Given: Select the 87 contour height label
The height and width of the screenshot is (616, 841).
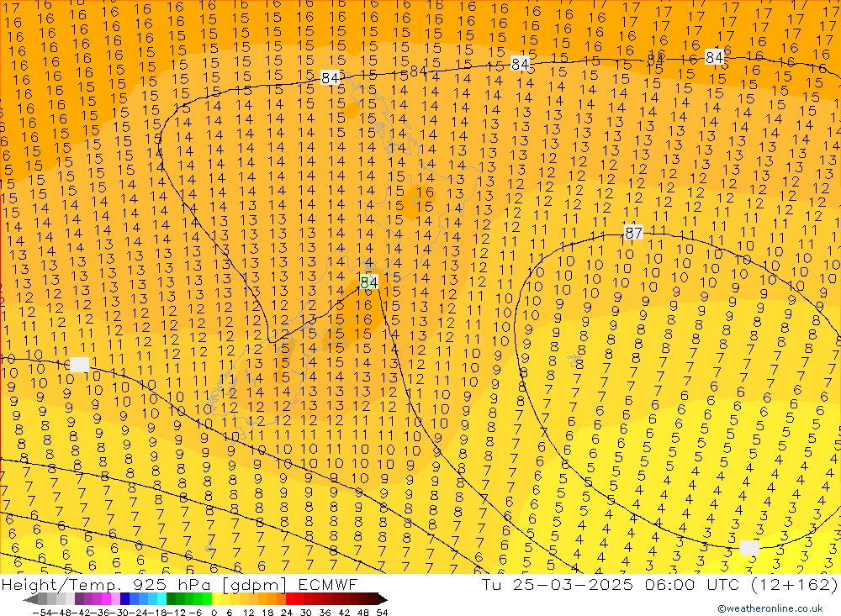Looking at the screenshot, I should (633, 232).
